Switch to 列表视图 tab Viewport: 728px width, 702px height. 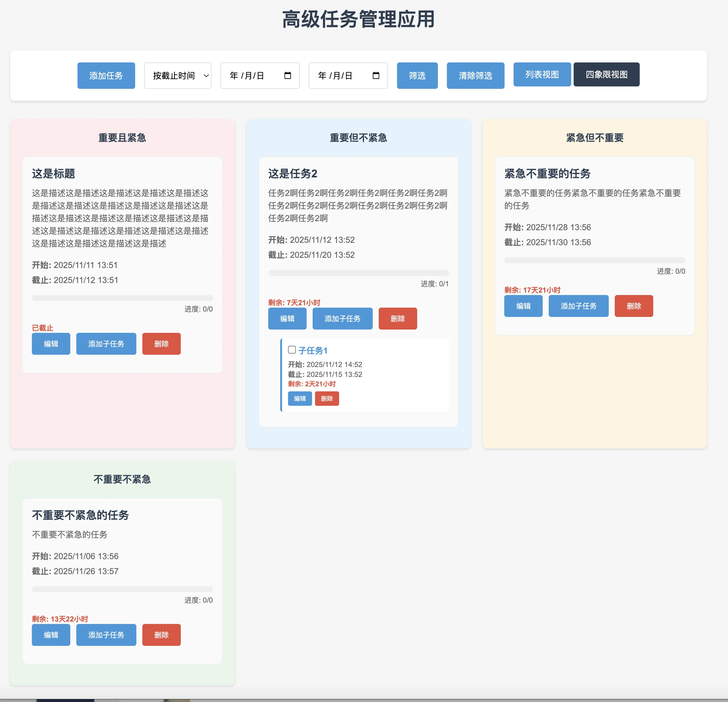pyautogui.click(x=542, y=75)
